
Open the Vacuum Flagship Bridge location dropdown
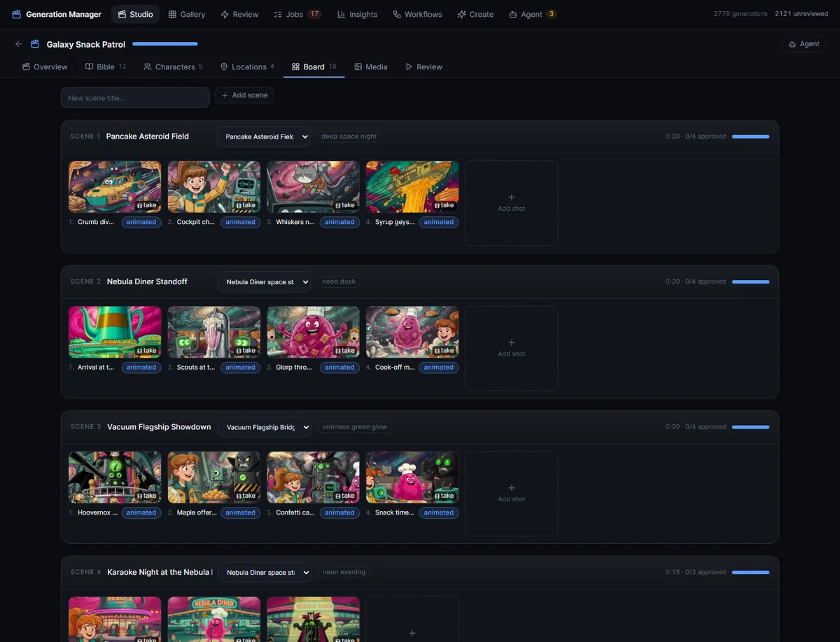point(265,427)
